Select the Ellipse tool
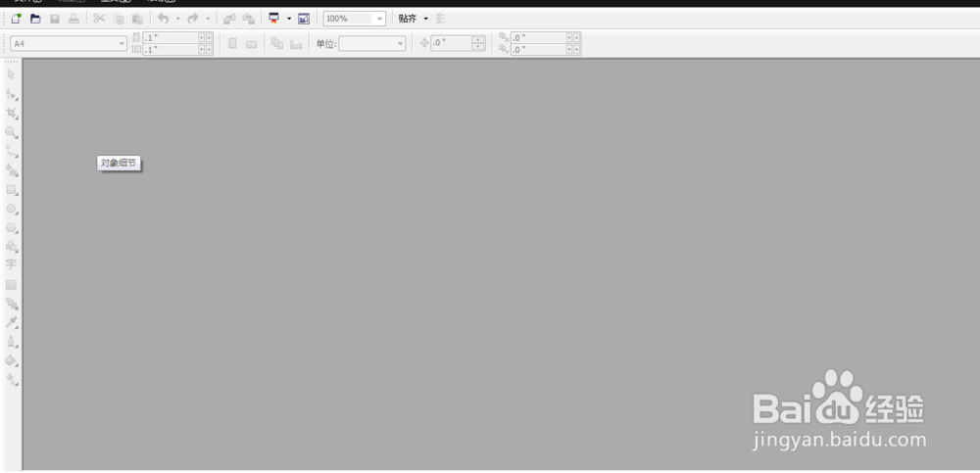980x473 pixels. 11,209
